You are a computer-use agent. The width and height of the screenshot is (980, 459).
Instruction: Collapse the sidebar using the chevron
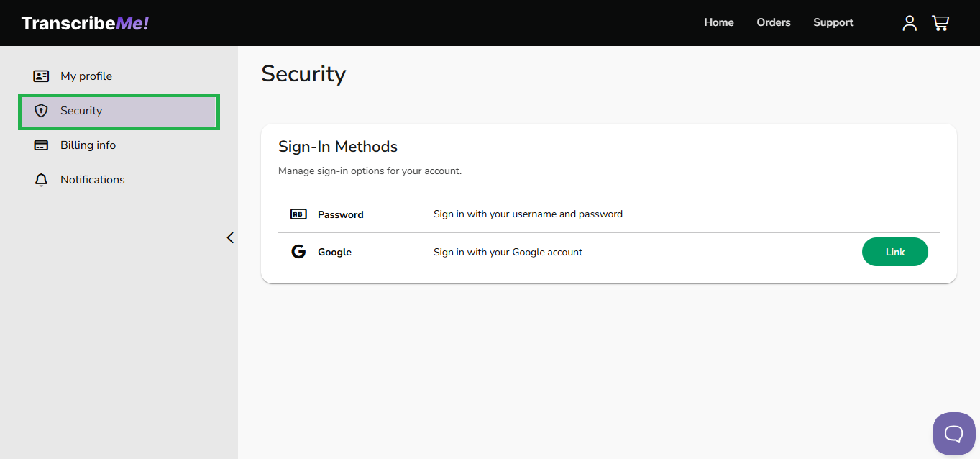pyautogui.click(x=229, y=237)
